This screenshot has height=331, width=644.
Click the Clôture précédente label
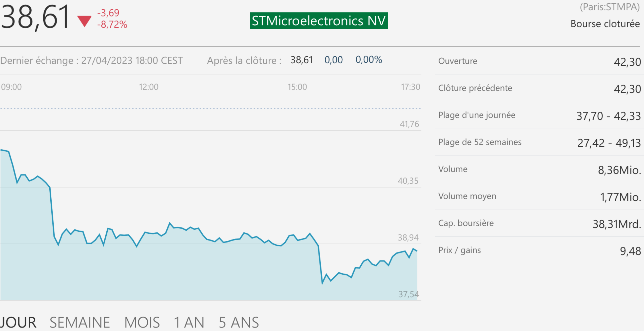475,88
